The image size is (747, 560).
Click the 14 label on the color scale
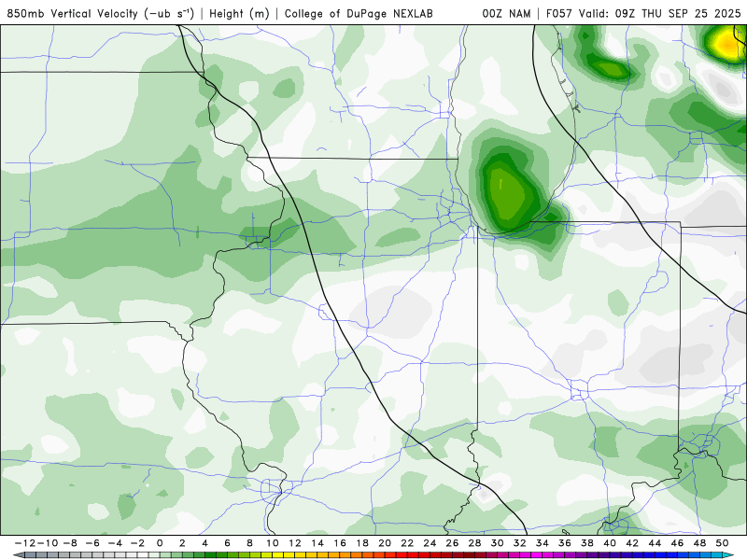[x=317, y=543]
